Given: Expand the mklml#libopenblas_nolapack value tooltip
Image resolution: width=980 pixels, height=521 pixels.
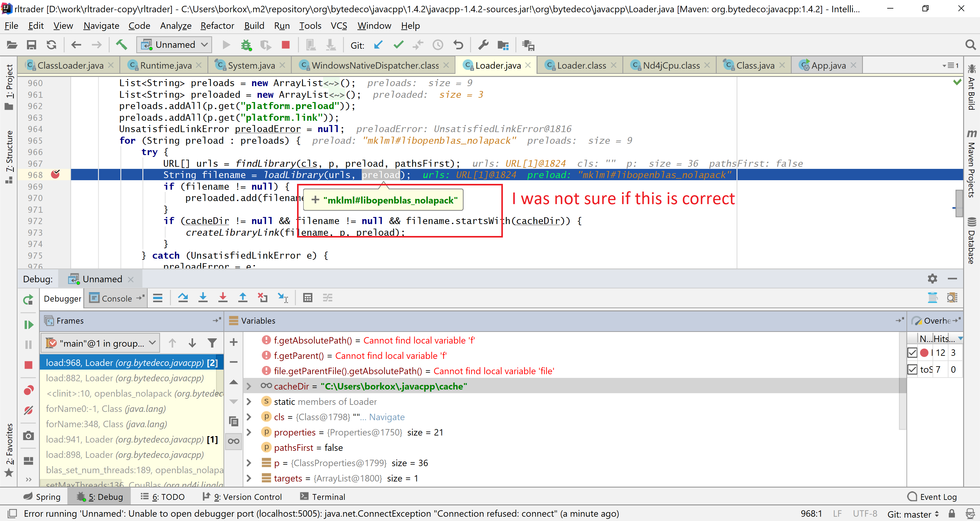Looking at the screenshot, I should coord(315,200).
